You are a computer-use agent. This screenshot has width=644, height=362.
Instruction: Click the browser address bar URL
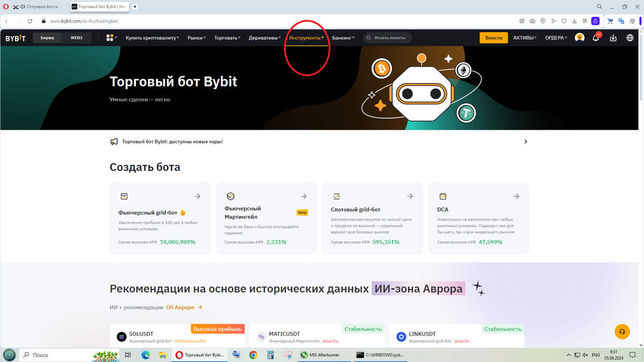[x=84, y=21]
